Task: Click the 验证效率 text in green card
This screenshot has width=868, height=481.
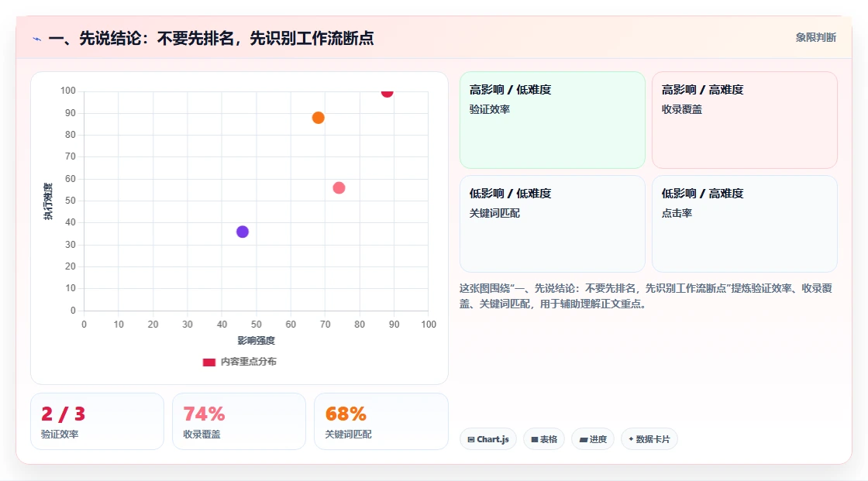Action: [x=490, y=109]
